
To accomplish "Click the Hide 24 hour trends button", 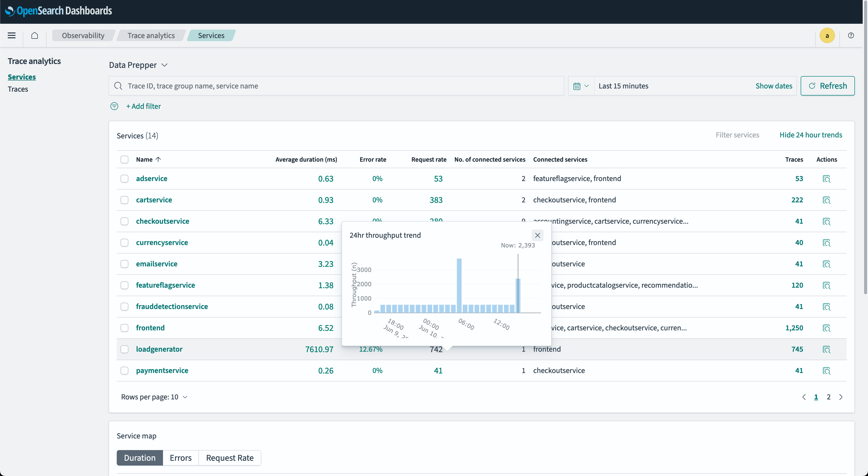I will coord(811,135).
